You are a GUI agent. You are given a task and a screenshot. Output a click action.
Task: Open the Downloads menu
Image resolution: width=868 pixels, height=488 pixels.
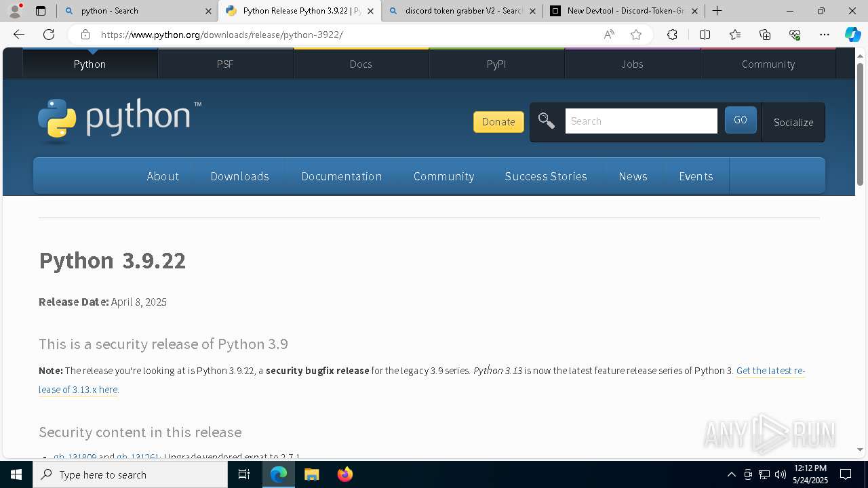239,176
